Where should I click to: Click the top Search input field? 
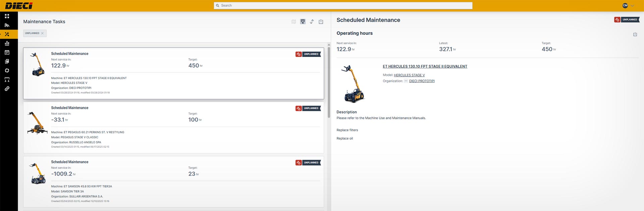[343, 5]
